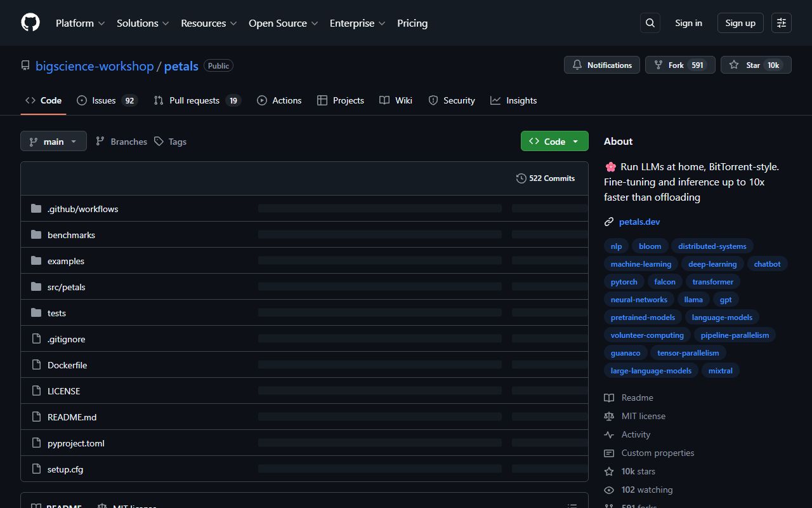Open the Pull requests tab
The image size is (812, 508).
point(197,100)
